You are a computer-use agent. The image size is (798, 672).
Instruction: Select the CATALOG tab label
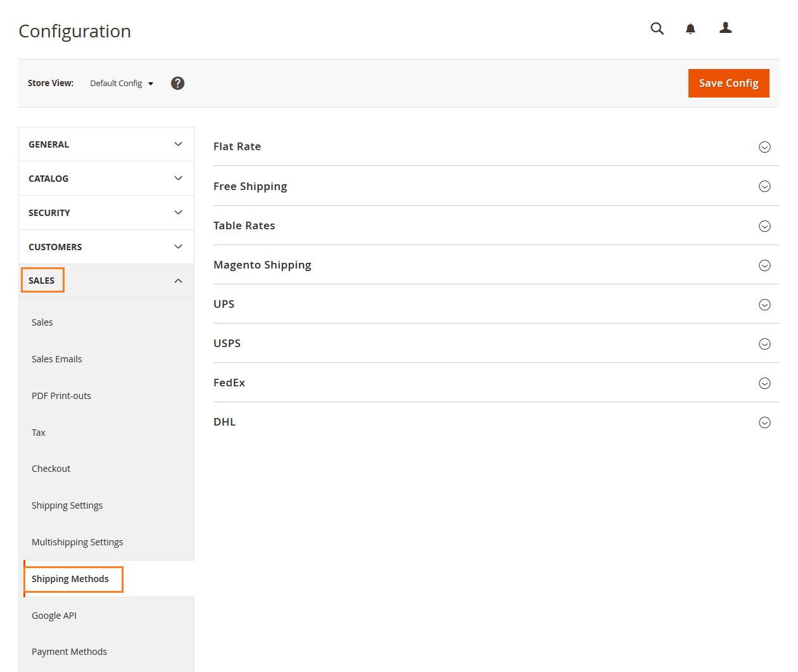click(48, 179)
